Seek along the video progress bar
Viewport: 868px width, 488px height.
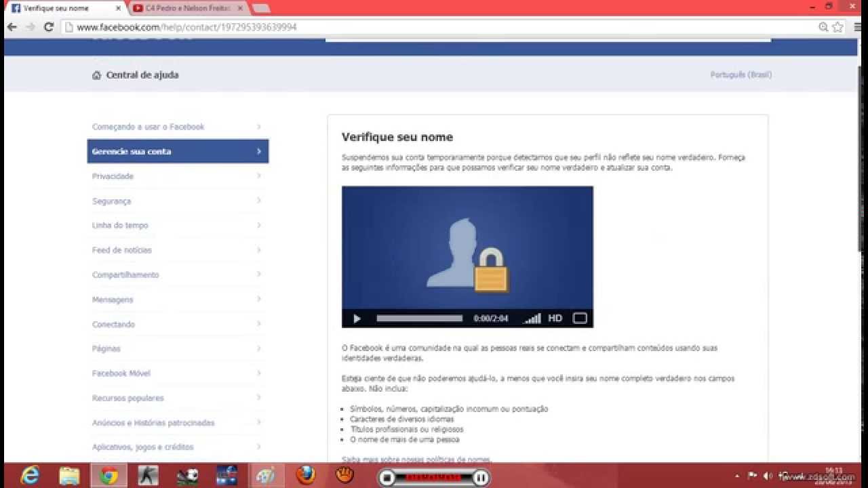pos(420,318)
